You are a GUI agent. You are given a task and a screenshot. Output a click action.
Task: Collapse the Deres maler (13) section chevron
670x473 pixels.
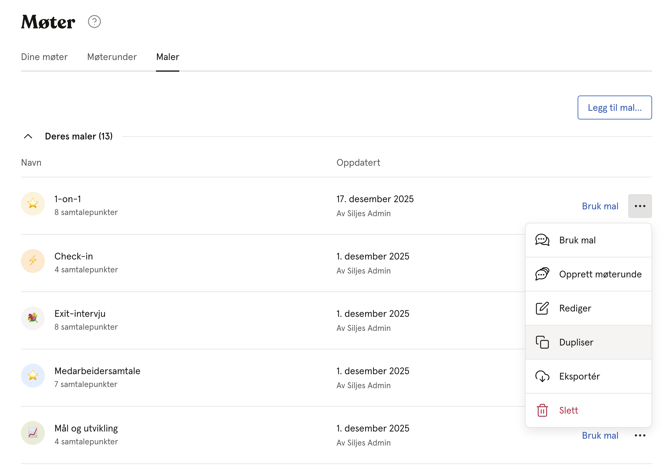click(28, 136)
